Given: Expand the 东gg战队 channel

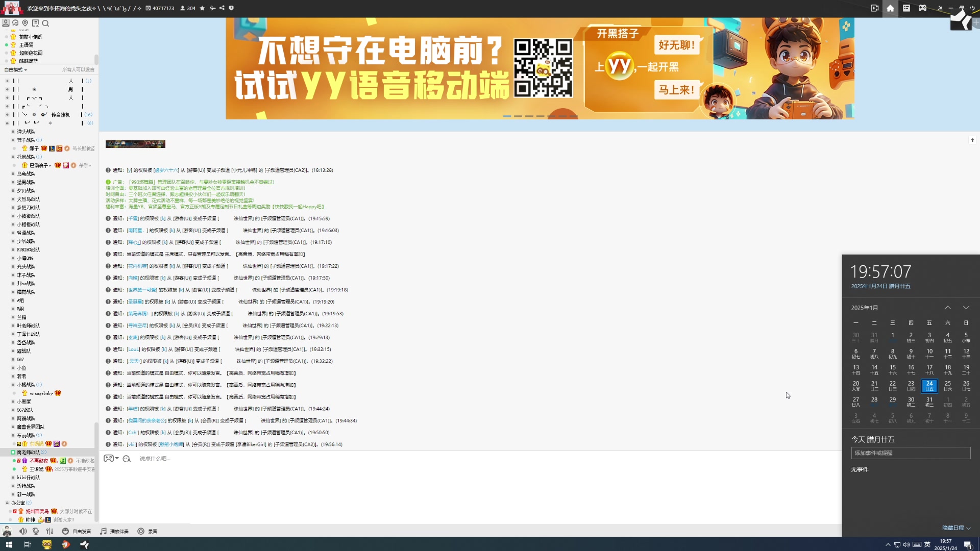Looking at the screenshot, I should 26,436.
